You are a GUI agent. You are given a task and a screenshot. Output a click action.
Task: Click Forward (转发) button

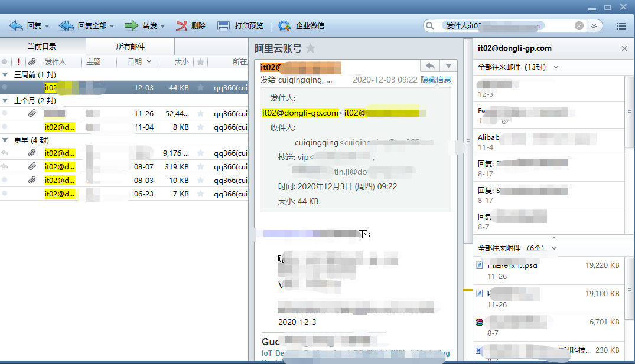coord(141,26)
